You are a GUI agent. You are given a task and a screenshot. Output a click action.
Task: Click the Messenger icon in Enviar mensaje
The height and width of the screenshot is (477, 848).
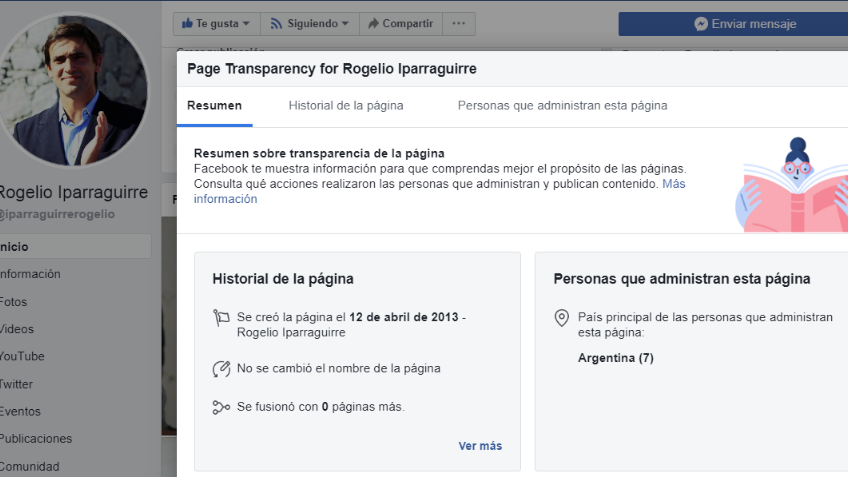(701, 24)
